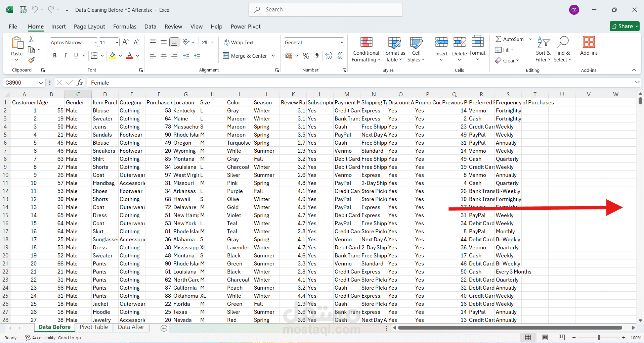Screen dimensions: 644x343
Task: Toggle Align Right for cell text
Action: click(x=174, y=56)
